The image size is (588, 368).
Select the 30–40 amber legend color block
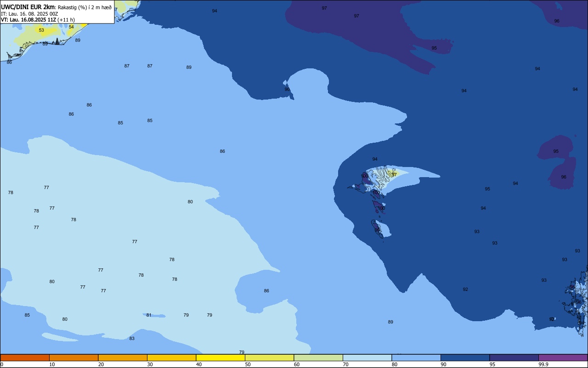171,357
